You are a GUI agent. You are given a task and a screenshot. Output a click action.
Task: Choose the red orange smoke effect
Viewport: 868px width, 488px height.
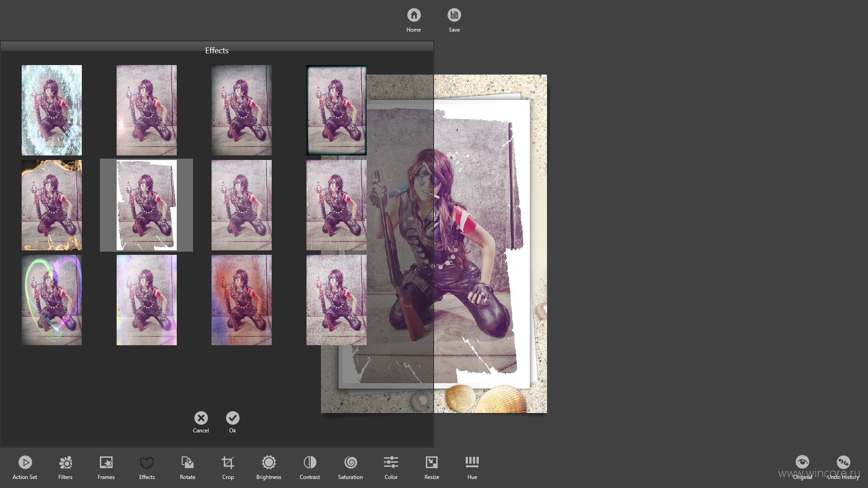[242, 300]
